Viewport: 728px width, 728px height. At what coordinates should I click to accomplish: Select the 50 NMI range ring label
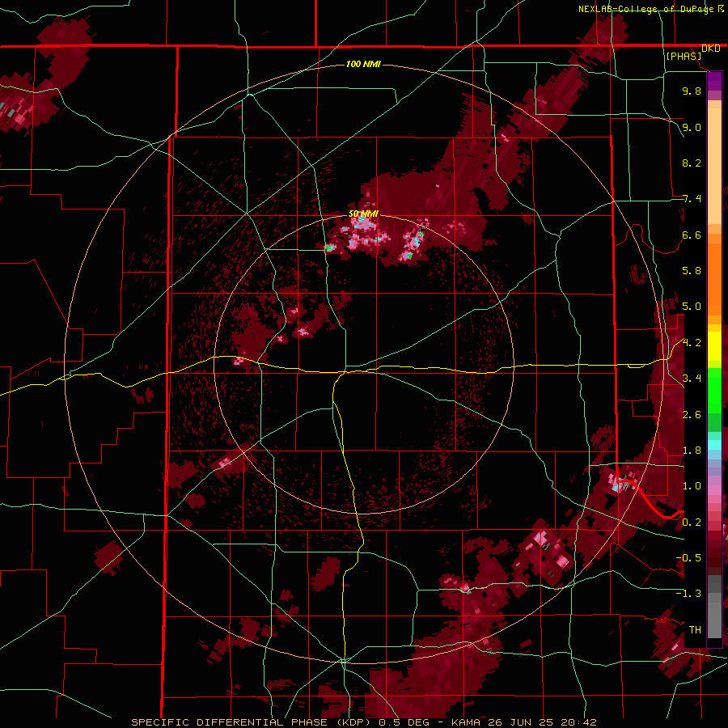coord(363,214)
